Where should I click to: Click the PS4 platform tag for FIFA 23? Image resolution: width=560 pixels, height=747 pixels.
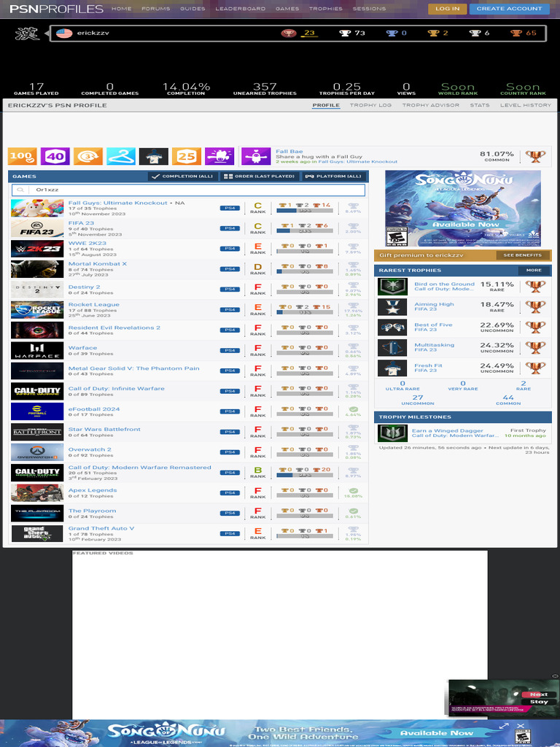click(230, 228)
